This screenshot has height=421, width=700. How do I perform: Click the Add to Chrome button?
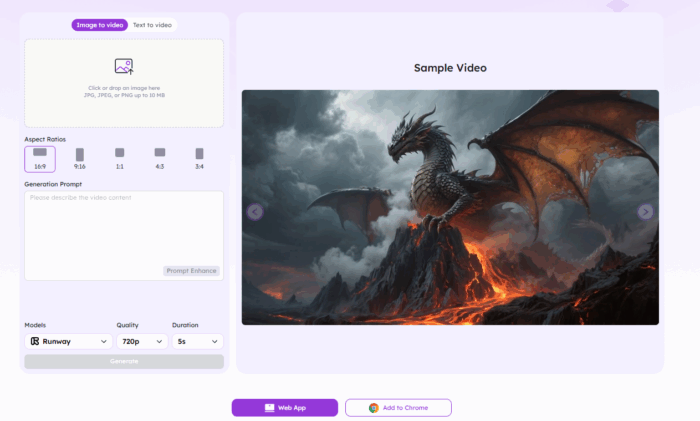[398, 408]
